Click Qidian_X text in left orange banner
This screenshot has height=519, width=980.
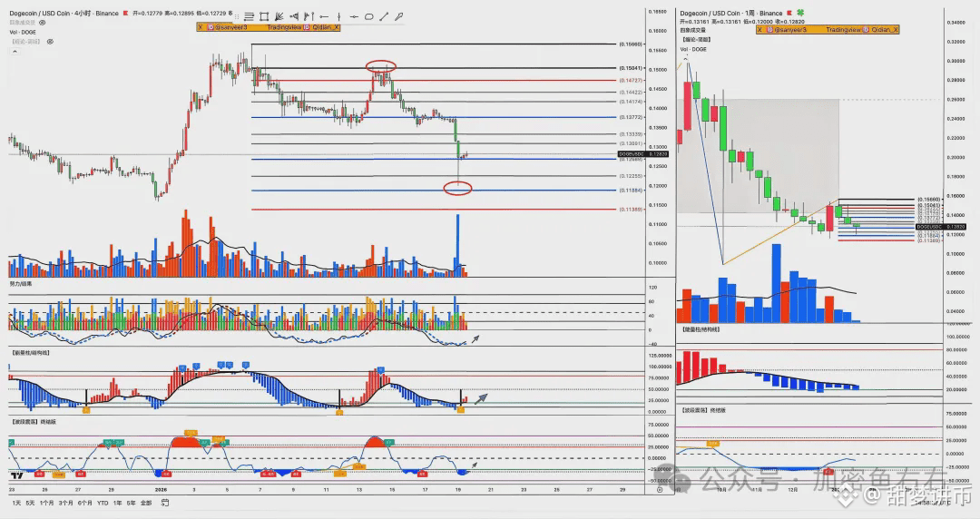click(325, 27)
